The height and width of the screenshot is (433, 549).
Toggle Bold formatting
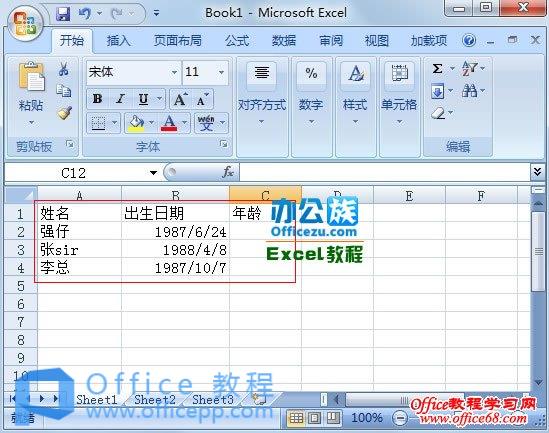click(97, 99)
